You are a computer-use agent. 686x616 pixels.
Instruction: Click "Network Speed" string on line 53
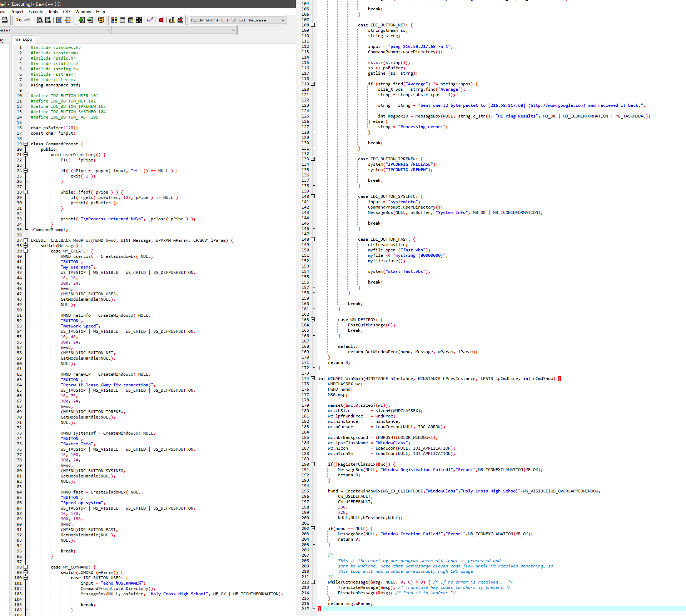[x=80, y=326]
